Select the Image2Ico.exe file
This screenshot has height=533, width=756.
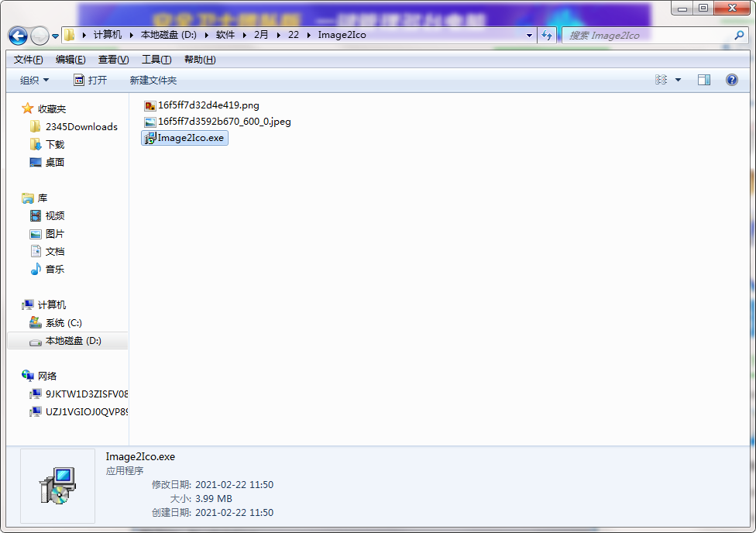190,138
